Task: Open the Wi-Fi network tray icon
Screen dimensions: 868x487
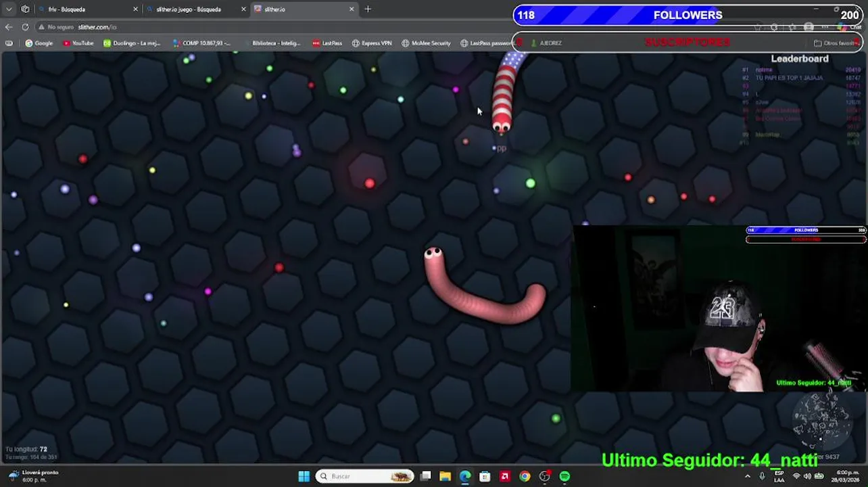Action: tap(796, 476)
